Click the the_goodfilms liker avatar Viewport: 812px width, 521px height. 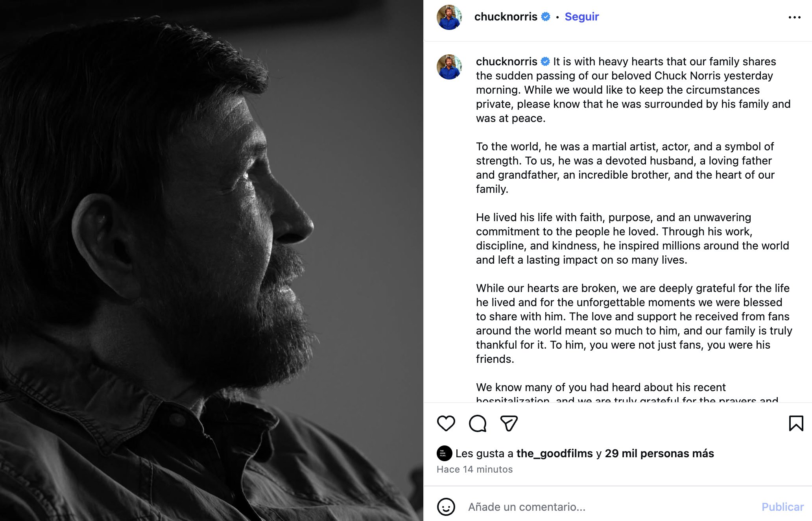pos(445,453)
